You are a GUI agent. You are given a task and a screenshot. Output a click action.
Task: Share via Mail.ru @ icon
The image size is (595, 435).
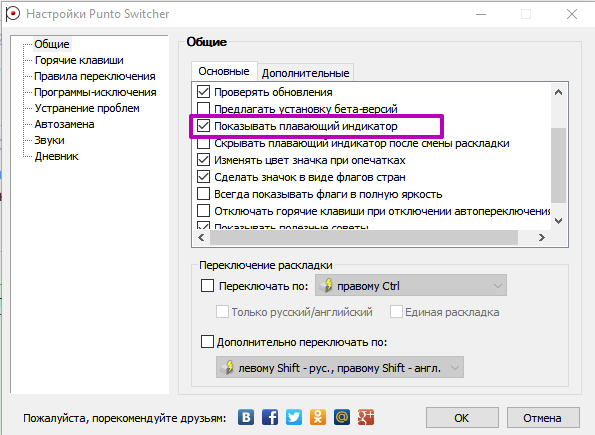tap(342, 417)
